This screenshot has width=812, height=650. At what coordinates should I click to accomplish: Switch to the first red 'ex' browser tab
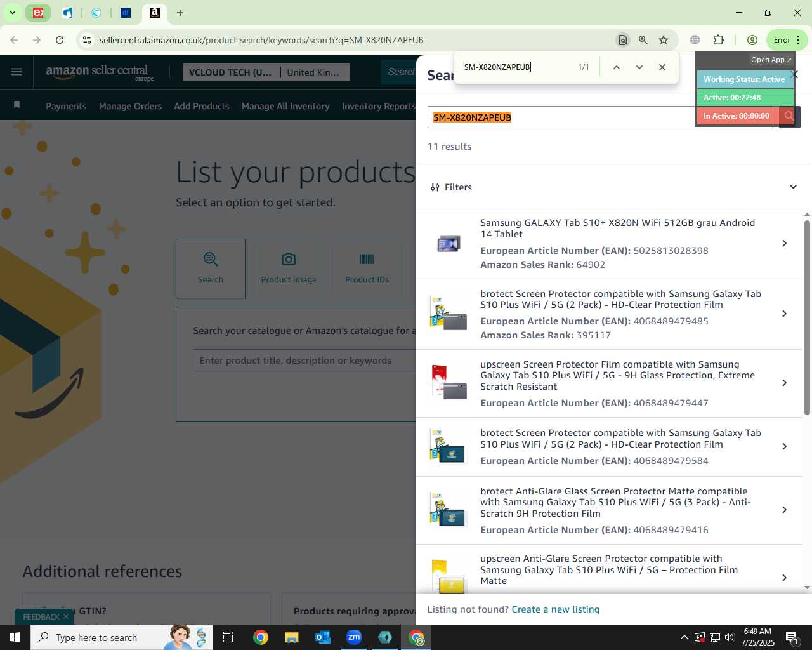(x=38, y=13)
